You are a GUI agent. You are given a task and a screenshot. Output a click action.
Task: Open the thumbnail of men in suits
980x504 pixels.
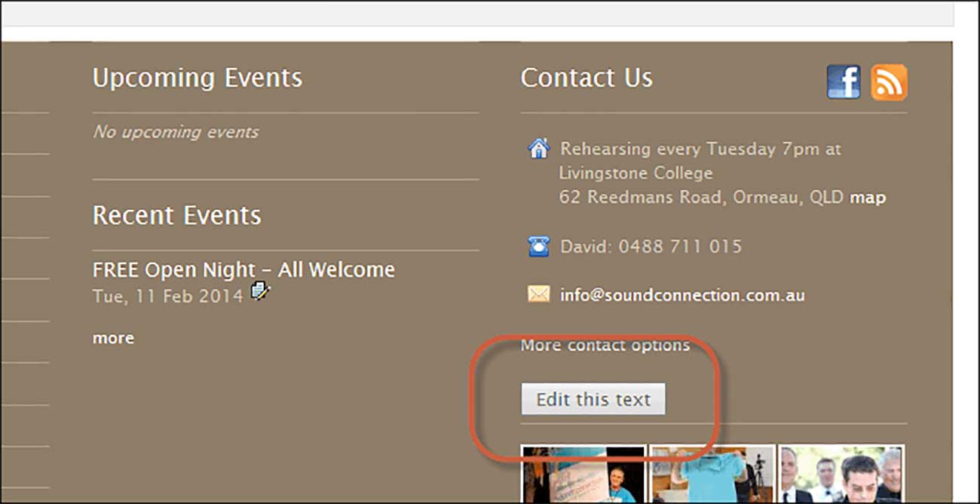coord(841,475)
